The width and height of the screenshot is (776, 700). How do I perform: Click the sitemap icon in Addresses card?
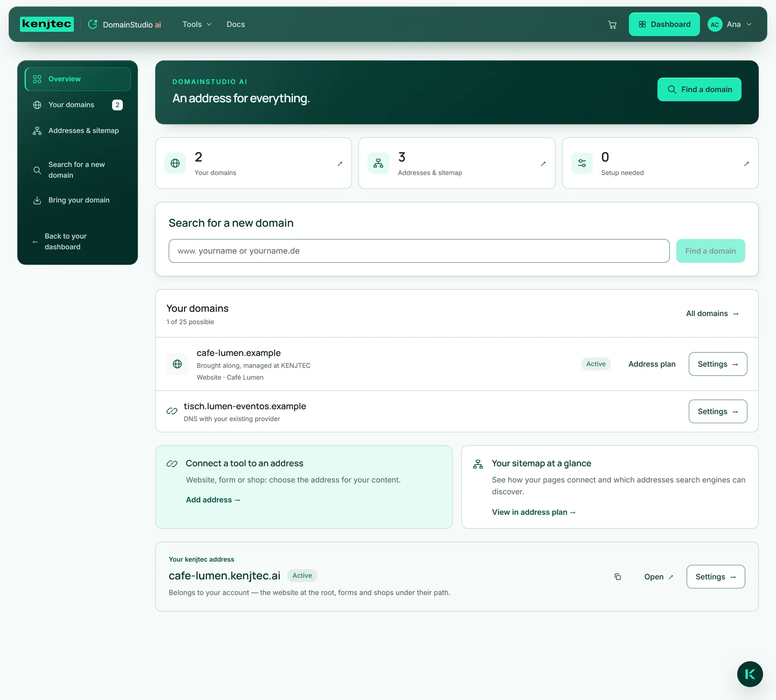click(x=378, y=163)
